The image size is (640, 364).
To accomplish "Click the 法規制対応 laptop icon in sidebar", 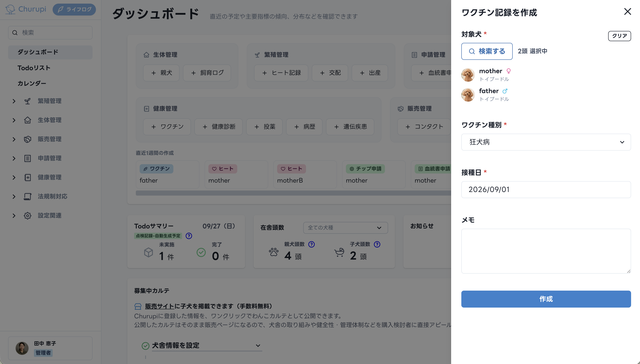I will 28,196.
